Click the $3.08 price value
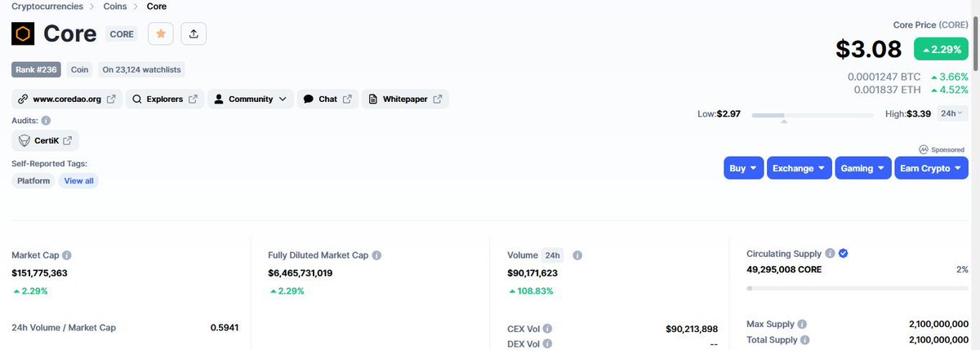This screenshot has height=350, width=980. 869,49
